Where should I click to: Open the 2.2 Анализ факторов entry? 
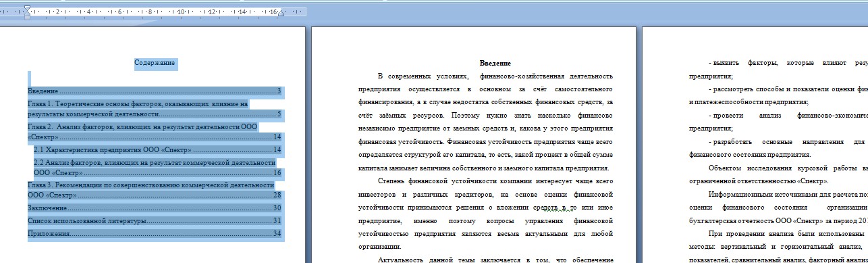click(157, 168)
